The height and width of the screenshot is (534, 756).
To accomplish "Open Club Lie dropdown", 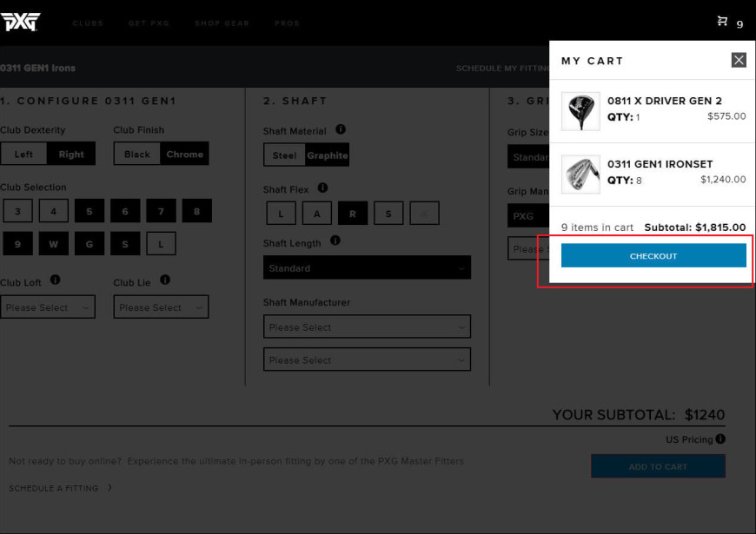I will click(161, 307).
